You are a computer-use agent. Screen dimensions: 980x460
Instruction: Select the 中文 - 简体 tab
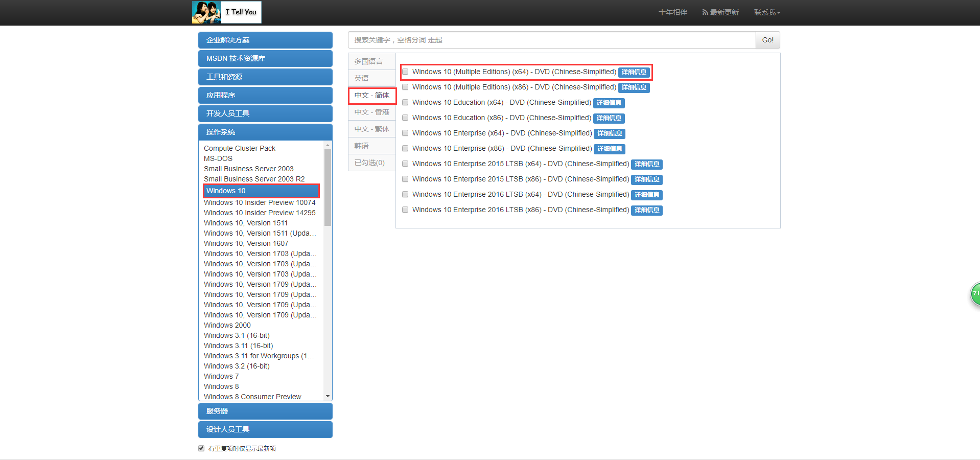click(x=372, y=95)
